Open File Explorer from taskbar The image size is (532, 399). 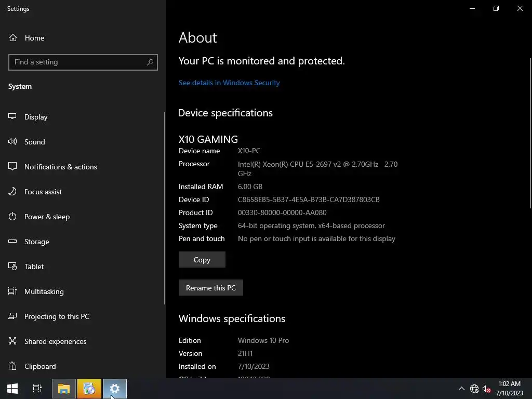point(64,389)
